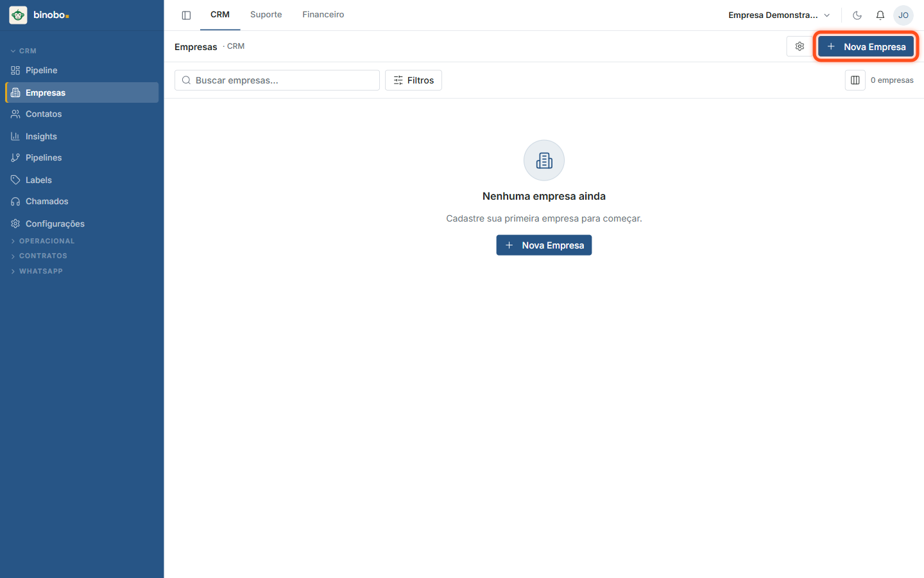Go to Contatos in sidebar
Image resolution: width=924 pixels, height=578 pixels.
82,114
